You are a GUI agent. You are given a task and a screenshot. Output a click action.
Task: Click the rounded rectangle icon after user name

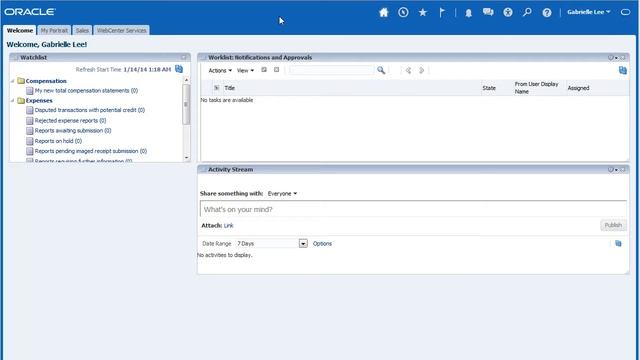coord(625,12)
